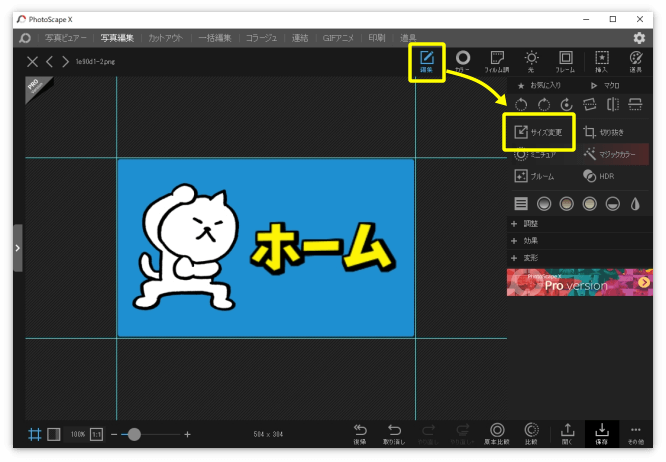Open the filter list lines icon
Screen dimensions: 666x462
tap(521, 204)
